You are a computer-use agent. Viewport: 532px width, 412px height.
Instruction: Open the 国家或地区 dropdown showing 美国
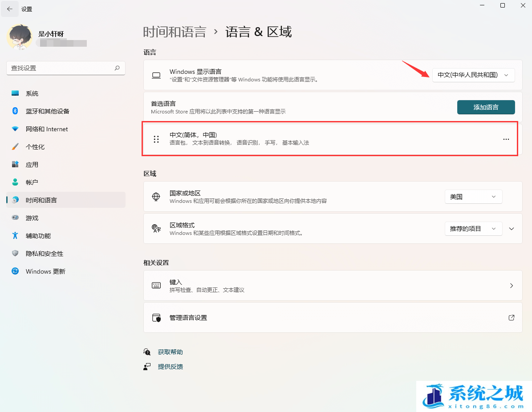pyautogui.click(x=473, y=196)
